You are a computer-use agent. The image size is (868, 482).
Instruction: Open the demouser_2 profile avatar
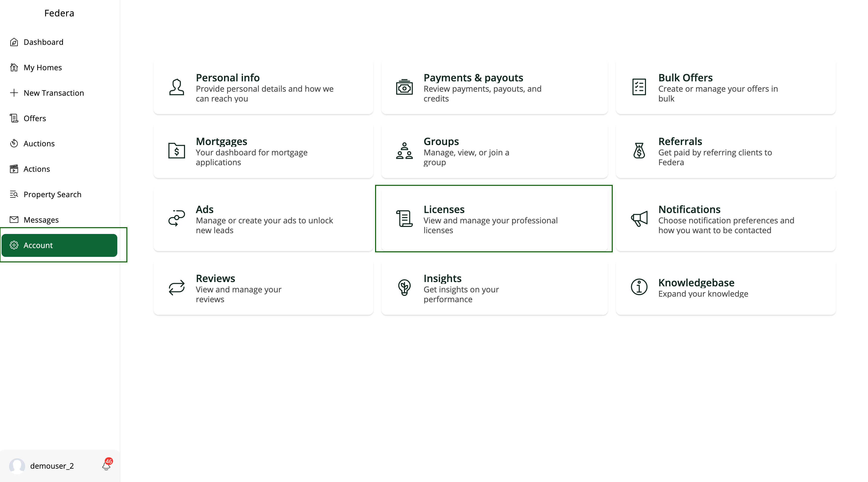[17, 466]
